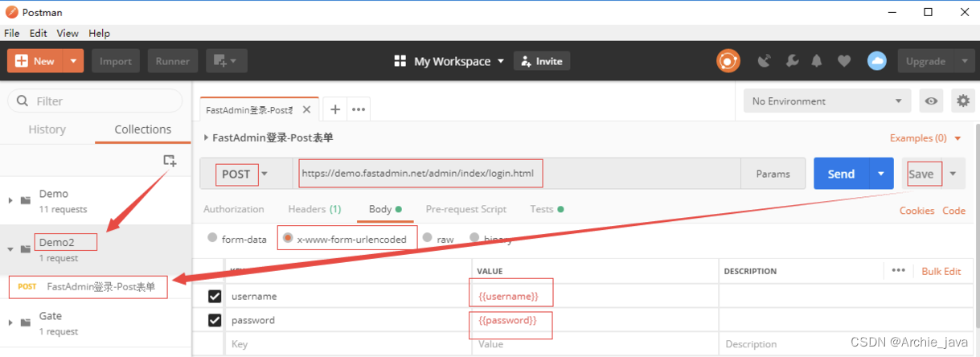The width and height of the screenshot is (980, 357).
Task: Open the Headers (1) tab
Action: 314,209
